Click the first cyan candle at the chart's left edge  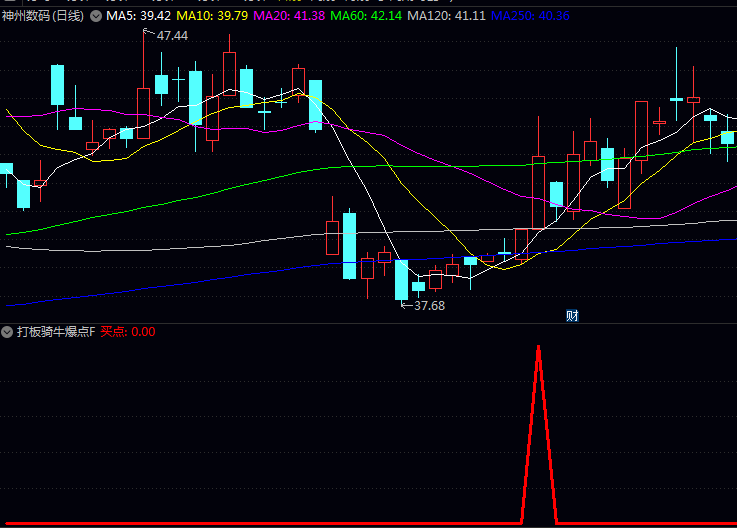(x=6, y=169)
